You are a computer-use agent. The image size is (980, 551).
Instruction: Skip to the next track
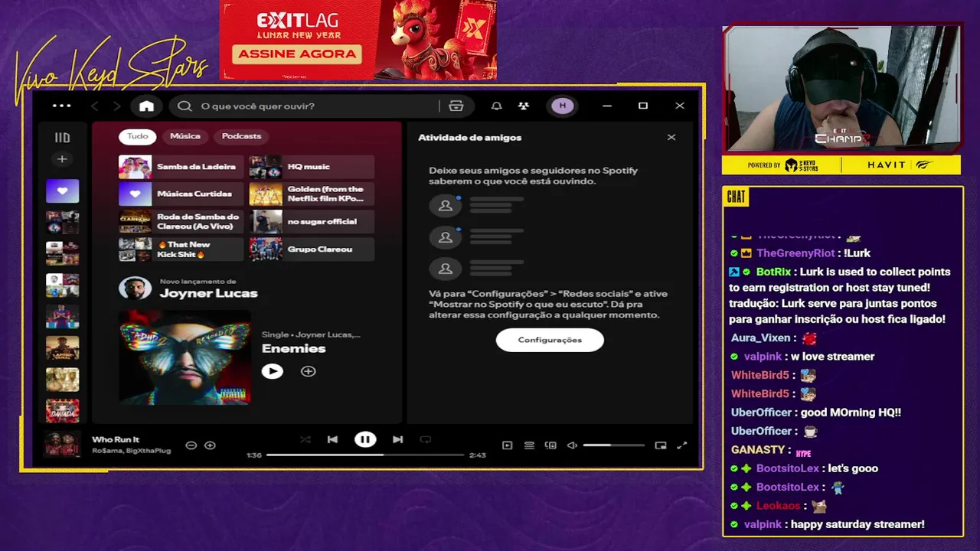[397, 439]
